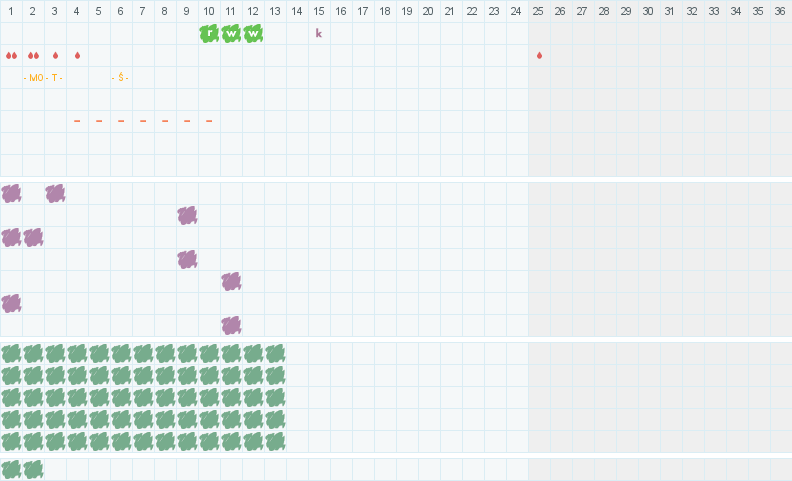This screenshot has width=792, height=481.
Task: Toggle the orange dash on day 7
Action: (x=143, y=121)
